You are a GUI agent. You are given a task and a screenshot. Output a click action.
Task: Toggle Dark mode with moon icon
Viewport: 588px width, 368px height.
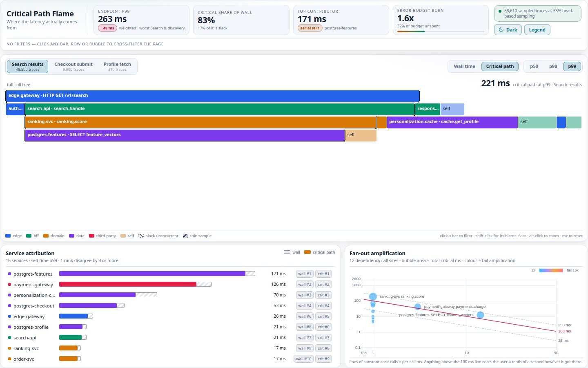click(x=508, y=30)
